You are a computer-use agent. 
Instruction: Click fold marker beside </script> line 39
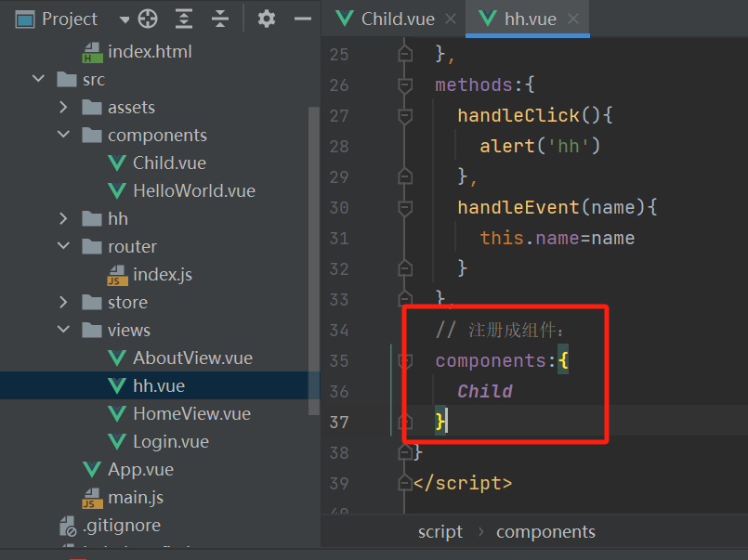click(x=405, y=483)
